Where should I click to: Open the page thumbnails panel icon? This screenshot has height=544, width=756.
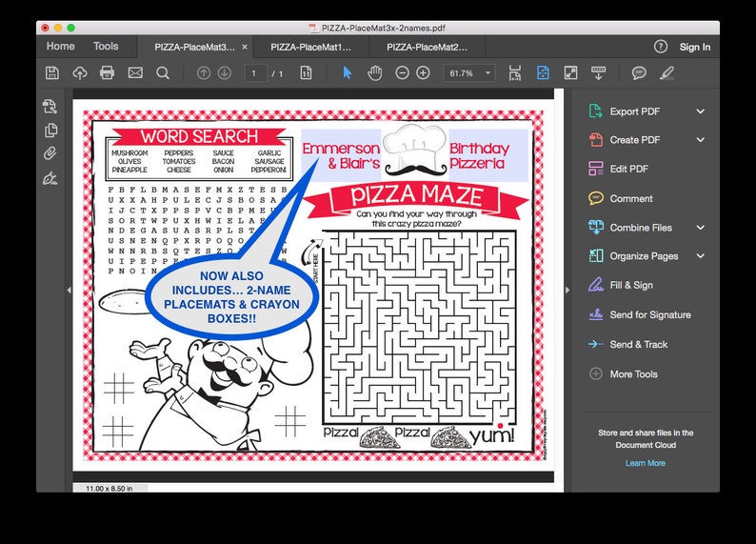(50, 130)
